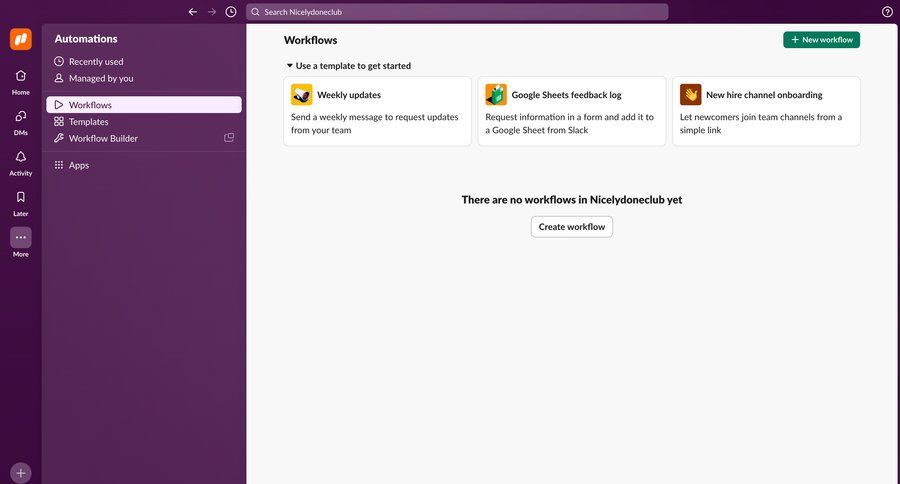
Task: Click the Create workflow button
Action: pyautogui.click(x=572, y=226)
